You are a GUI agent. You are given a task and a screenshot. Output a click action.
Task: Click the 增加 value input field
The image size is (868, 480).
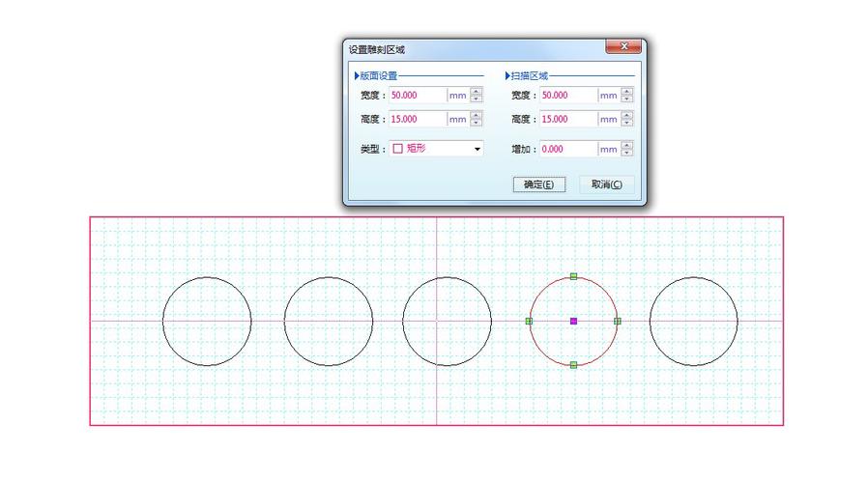tap(567, 150)
